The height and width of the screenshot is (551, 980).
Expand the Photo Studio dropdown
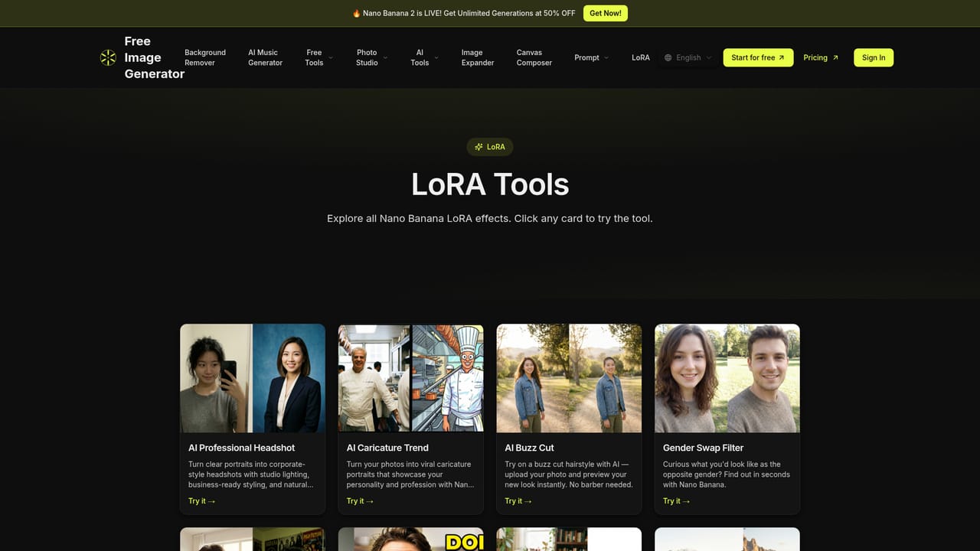pyautogui.click(x=371, y=57)
